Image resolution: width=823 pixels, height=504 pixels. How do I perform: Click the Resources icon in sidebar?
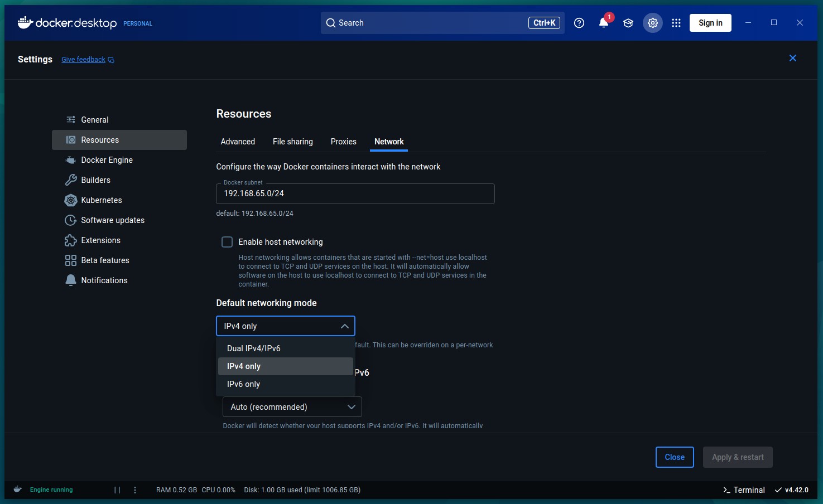[71, 140]
